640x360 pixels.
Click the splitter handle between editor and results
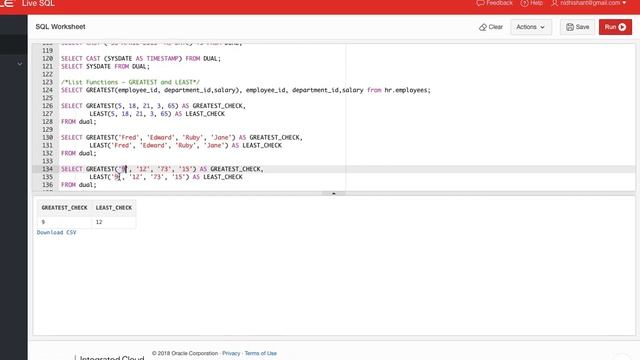click(333, 193)
